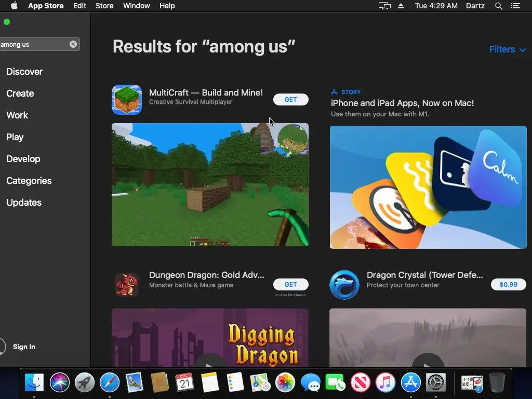The height and width of the screenshot is (399, 532).
Task: Get MultiCraft — Build and Mine!
Action: [x=291, y=99]
